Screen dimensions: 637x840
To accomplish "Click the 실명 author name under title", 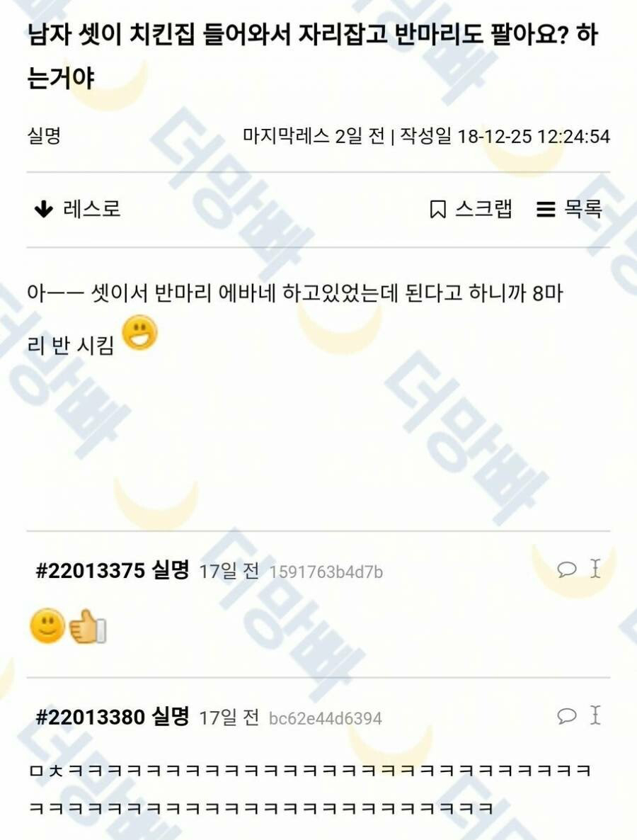I will coord(44,135).
